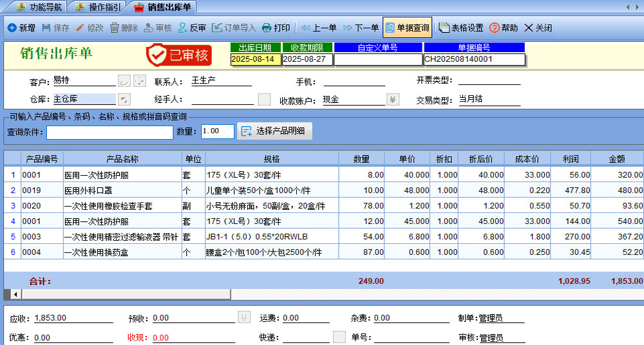Click the 新增 (New) toolbar button
644x345 pixels.
pyautogui.click(x=21, y=28)
